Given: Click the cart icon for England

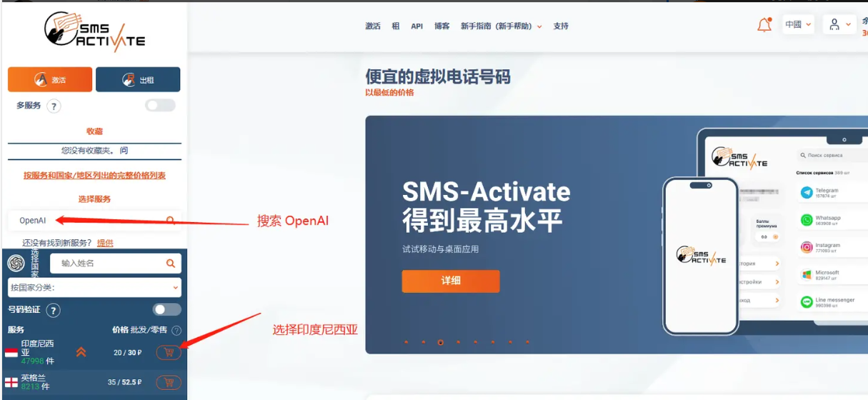Looking at the screenshot, I should coord(169,382).
